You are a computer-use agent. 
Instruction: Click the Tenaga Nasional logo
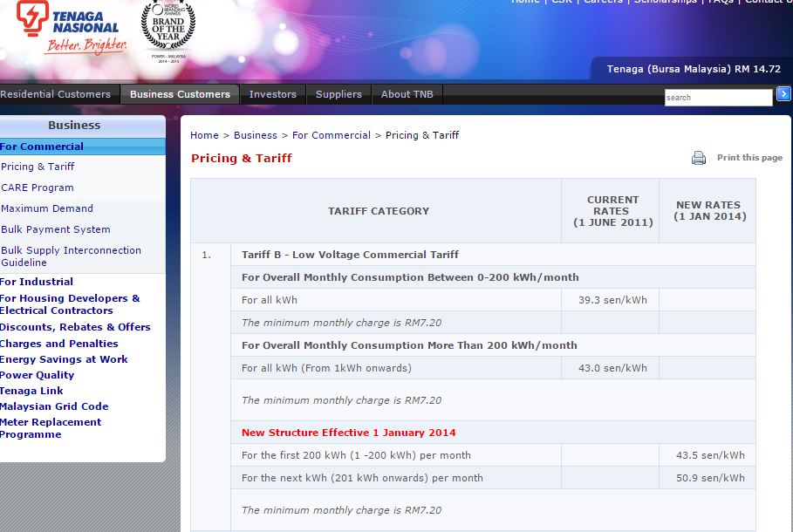click(x=72, y=28)
